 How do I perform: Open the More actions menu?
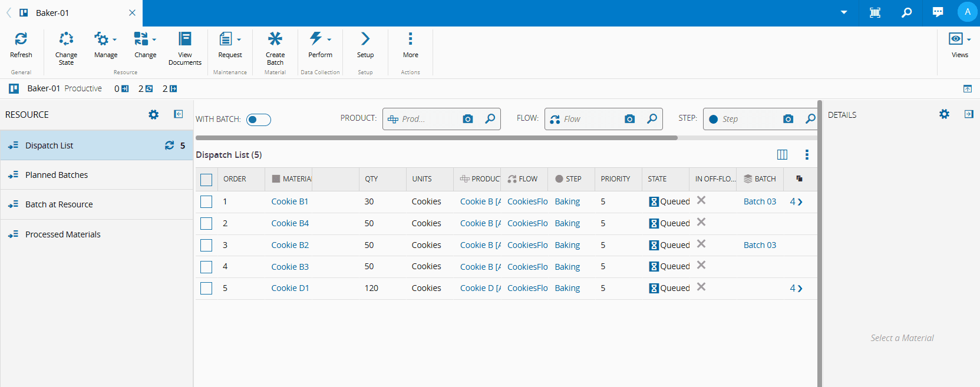tap(410, 39)
